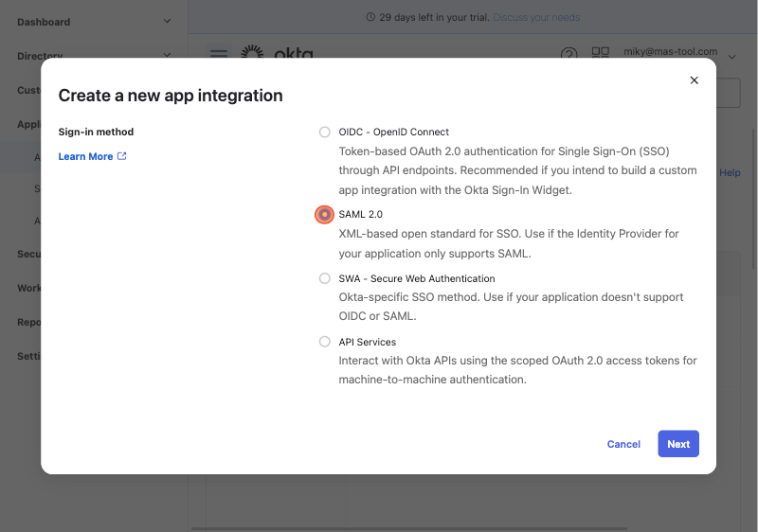Click the OIDC - OpenID Connect label text
The width and height of the screenshot is (758, 532).
pos(393,132)
